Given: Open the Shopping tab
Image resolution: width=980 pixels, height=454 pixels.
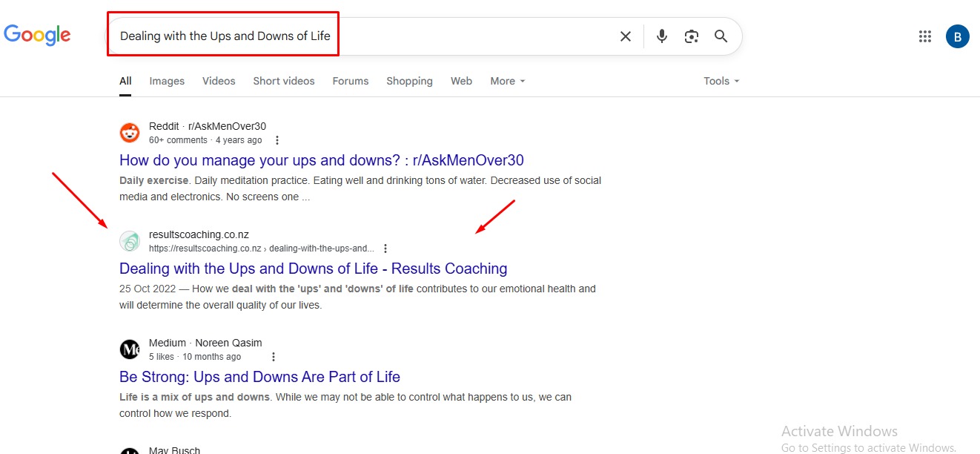Looking at the screenshot, I should click(409, 81).
